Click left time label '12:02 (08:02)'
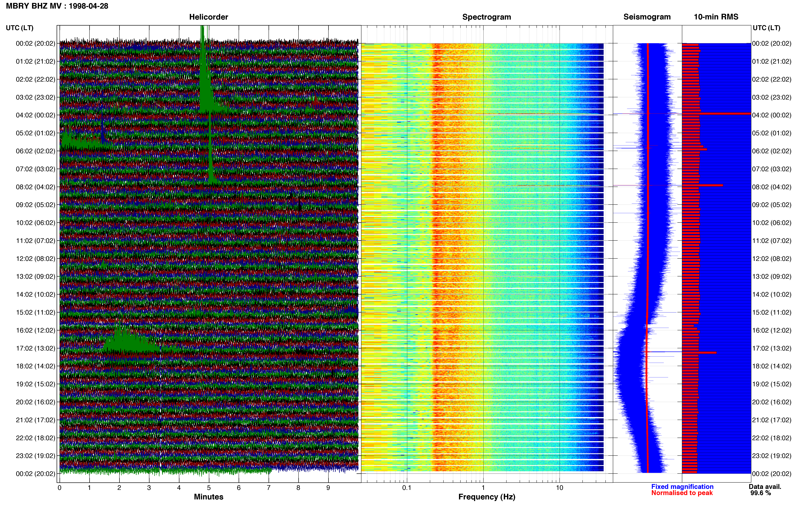This screenshot has width=812, height=508. 35,259
